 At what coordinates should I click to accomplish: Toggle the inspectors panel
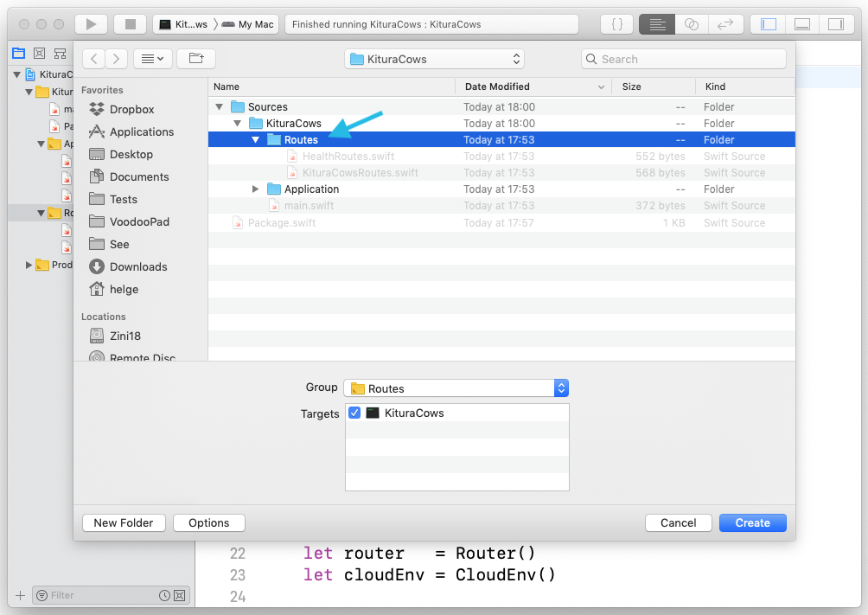[x=836, y=24]
